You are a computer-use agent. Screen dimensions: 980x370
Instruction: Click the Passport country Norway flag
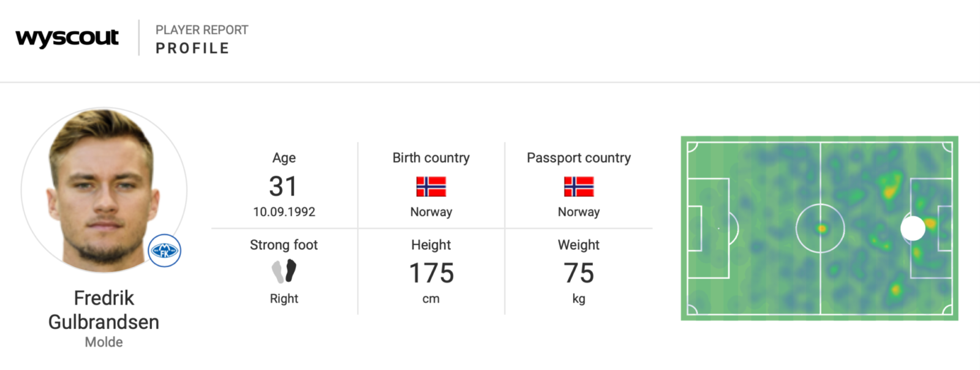coord(579,186)
